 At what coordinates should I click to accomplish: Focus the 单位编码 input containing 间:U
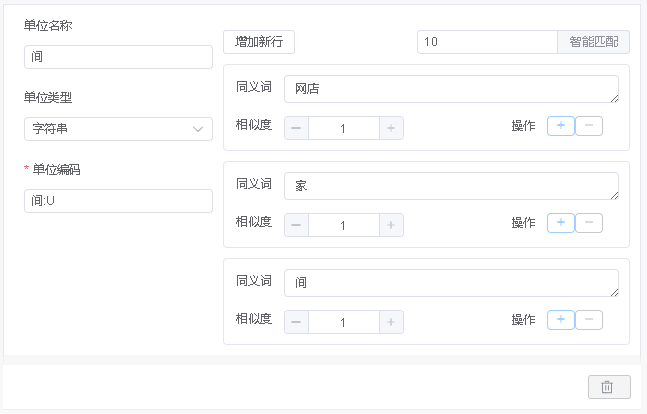(118, 201)
